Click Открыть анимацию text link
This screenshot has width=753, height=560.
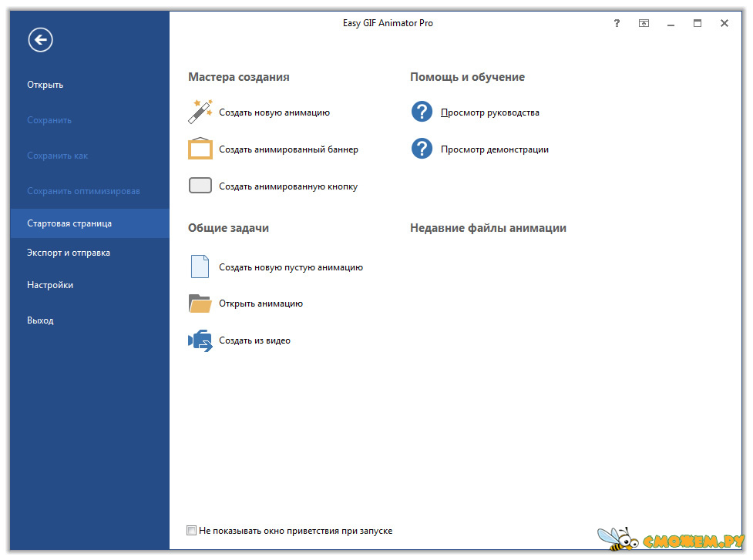261,303
